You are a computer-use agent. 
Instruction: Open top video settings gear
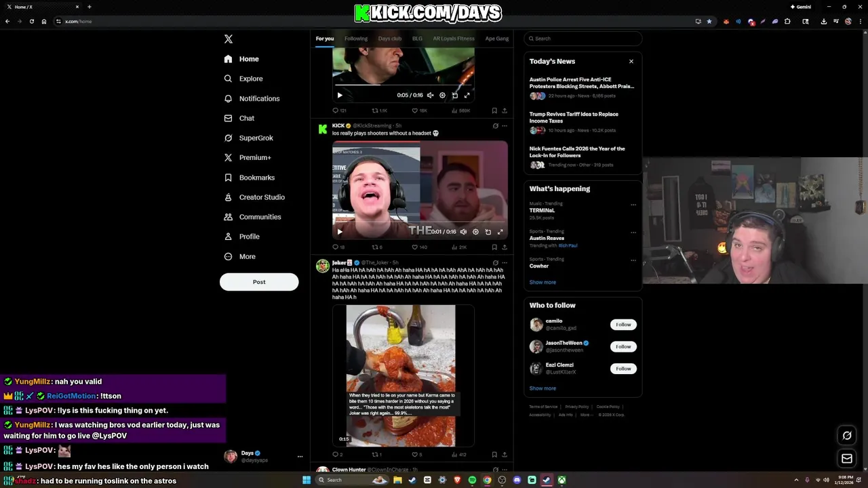click(x=442, y=96)
